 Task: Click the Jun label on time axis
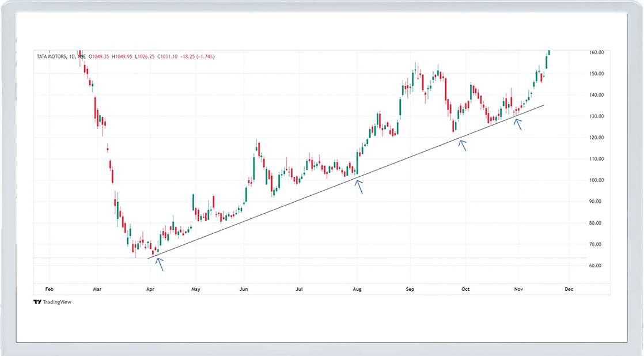click(x=244, y=289)
